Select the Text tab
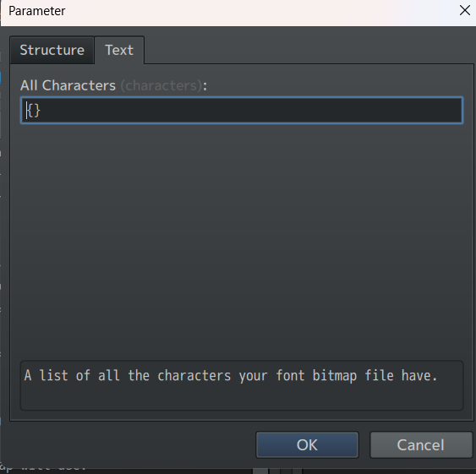 [119, 50]
